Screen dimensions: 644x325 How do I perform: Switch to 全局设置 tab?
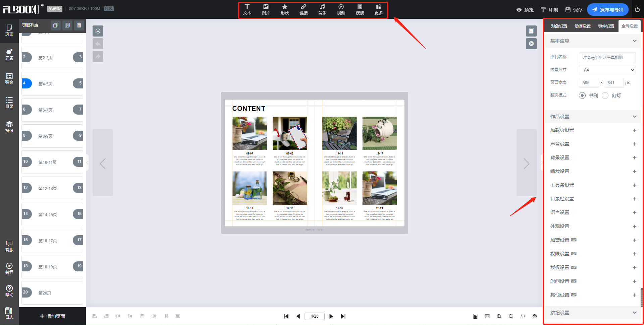click(x=630, y=26)
